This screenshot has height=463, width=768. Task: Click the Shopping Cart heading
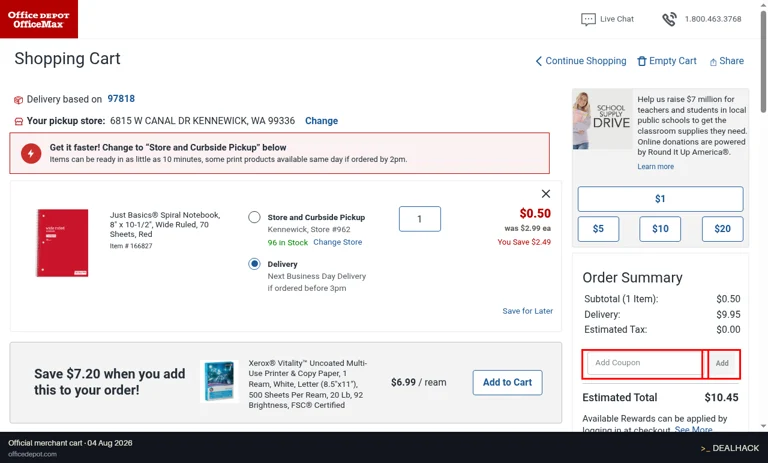67,59
